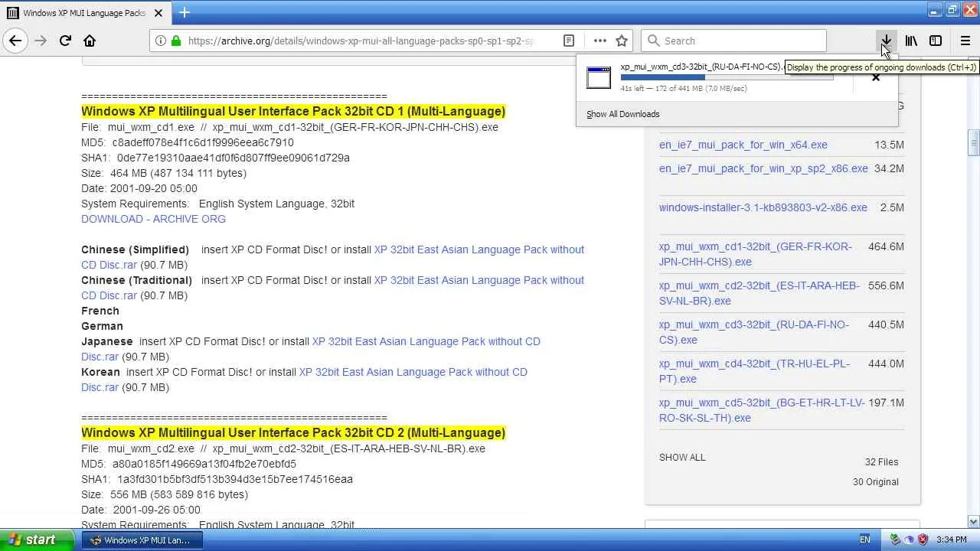Click the green padlock in the address bar

[176, 41]
